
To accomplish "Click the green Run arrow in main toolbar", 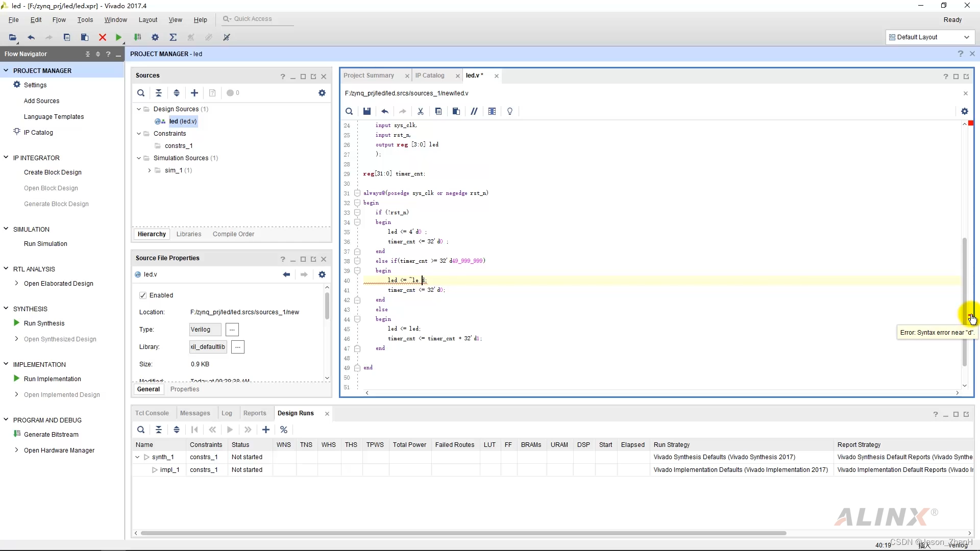I will pos(118,37).
